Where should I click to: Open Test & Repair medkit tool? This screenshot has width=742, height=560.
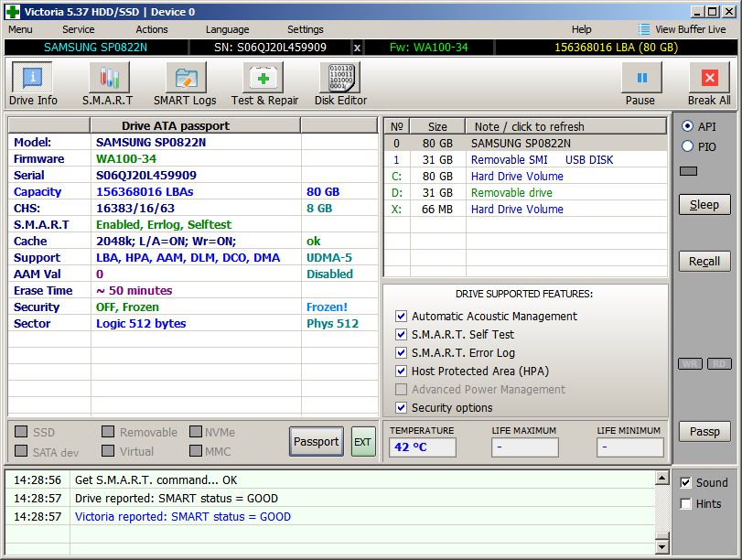click(263, 78)
